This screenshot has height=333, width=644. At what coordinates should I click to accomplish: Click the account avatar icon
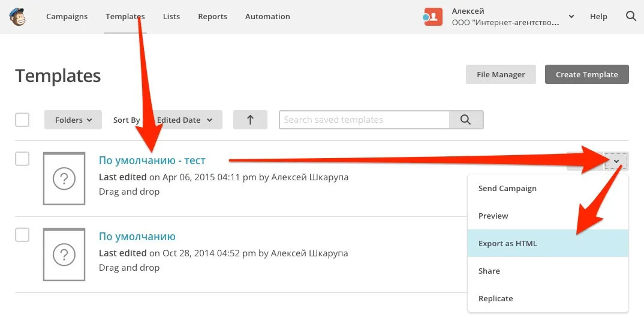[x=433, y=17]
